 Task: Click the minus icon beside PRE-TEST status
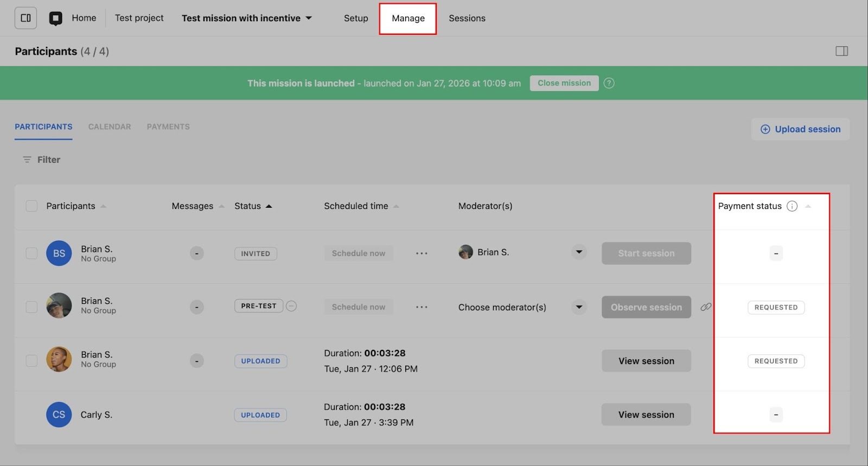coord(291,306)
